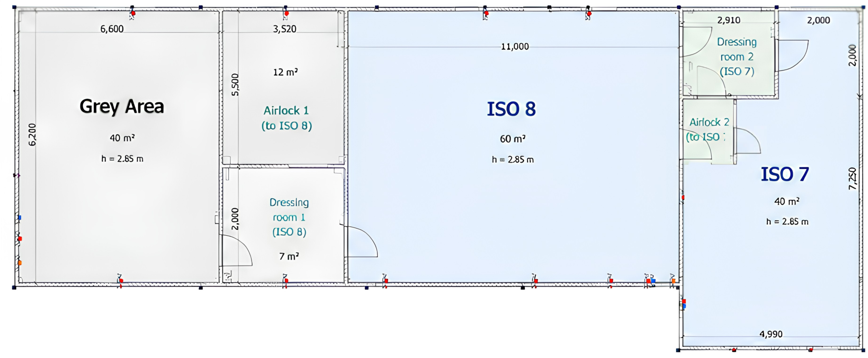
Task: Select the Airlock 2 door swing opening into ISO 7
Action: tap(748, 141)
